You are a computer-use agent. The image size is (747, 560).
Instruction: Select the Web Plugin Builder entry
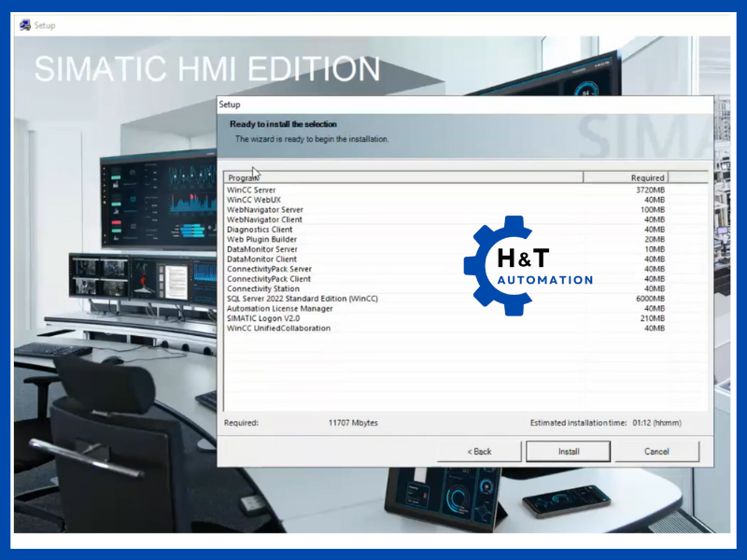coord(261,239)
